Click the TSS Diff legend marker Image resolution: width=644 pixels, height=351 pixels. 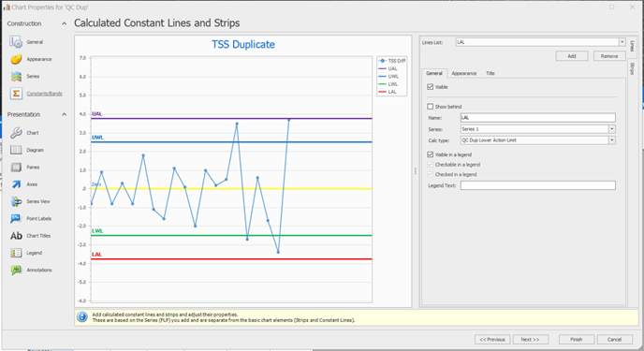pyautogui.click(x=382, y=61)
